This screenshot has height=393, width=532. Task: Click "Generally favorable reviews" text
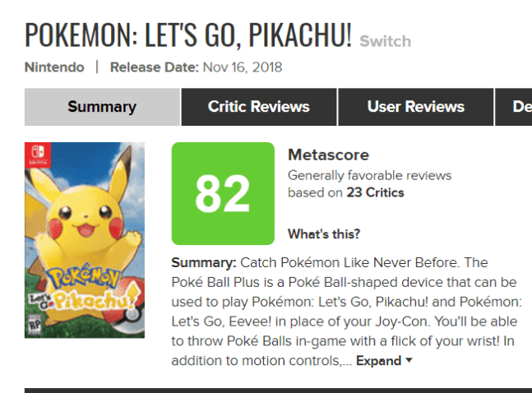pyautogui.click(x=369, y=176)
